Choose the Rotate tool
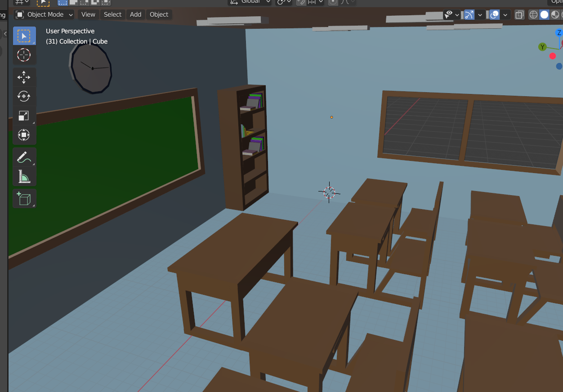This screenshot has height=392, width=563. pos(24,96)
